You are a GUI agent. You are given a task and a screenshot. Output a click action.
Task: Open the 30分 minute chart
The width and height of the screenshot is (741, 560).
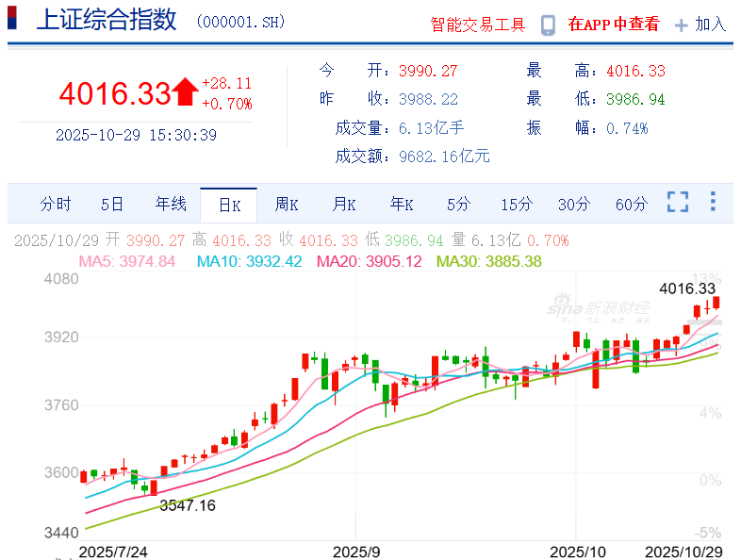coord(573,204)
